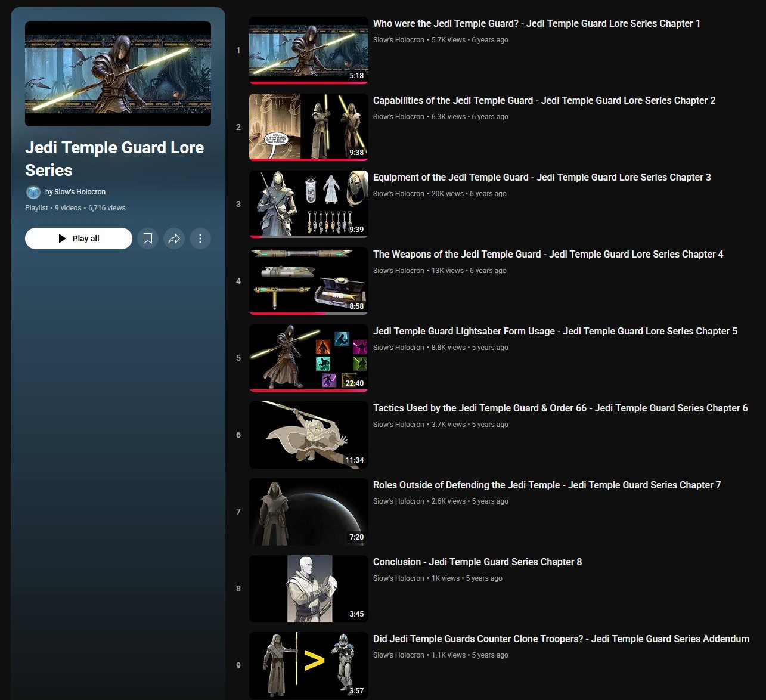
Task: Open the playlist more actions menu
Action: click(200, 239)
